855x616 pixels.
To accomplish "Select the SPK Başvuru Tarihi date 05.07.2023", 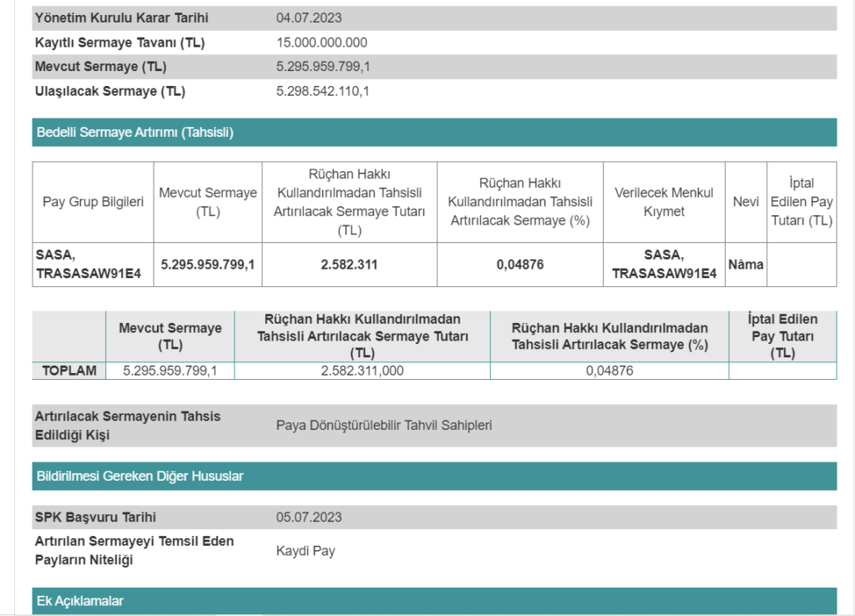I will click(309, 518).
